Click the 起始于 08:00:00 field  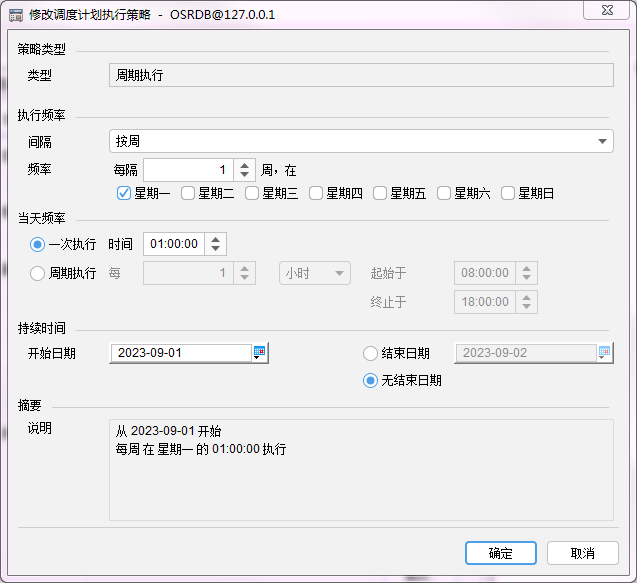(x=485, y=273)
